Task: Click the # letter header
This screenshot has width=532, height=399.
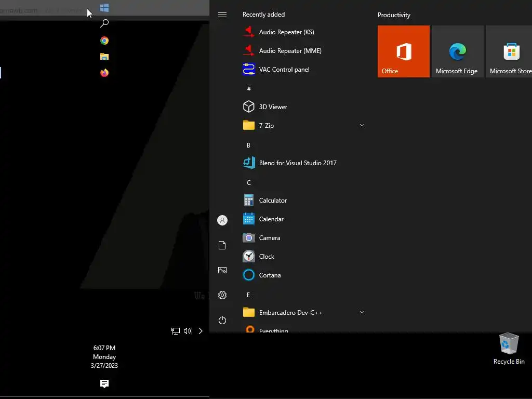Action: 249,89
